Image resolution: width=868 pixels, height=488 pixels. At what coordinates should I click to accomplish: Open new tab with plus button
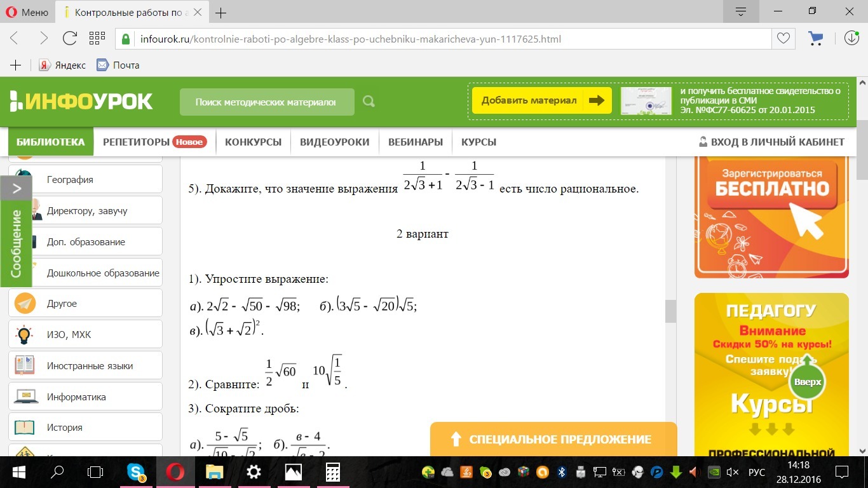pos(221,13)
